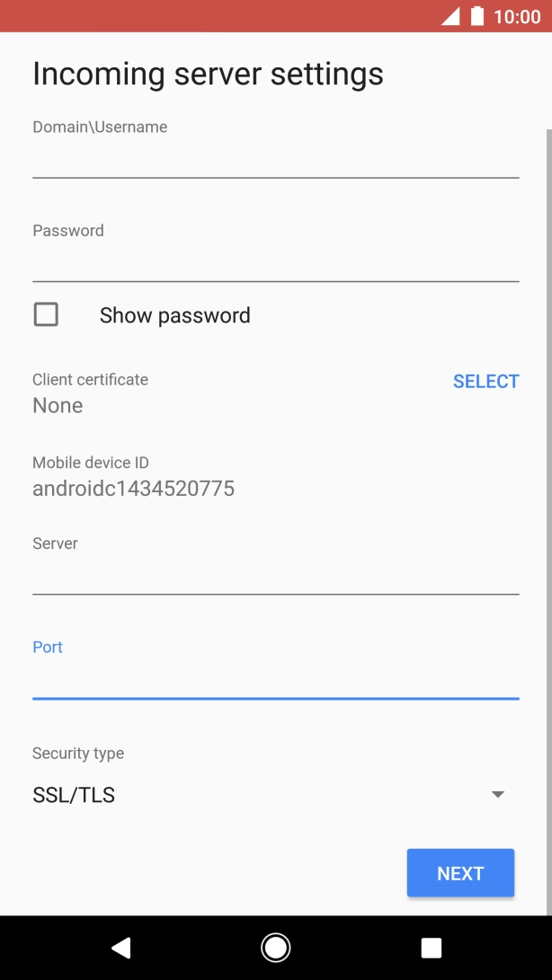Tap the Incoming server settings title
This screenshot has height=980, width=552.
(207, 74)
